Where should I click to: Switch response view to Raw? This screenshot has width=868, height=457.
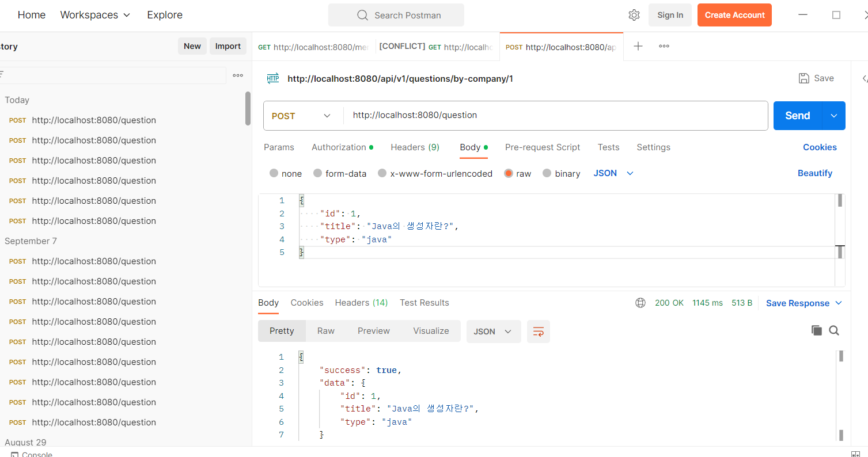pyautogui.click(x=326, y=331)
